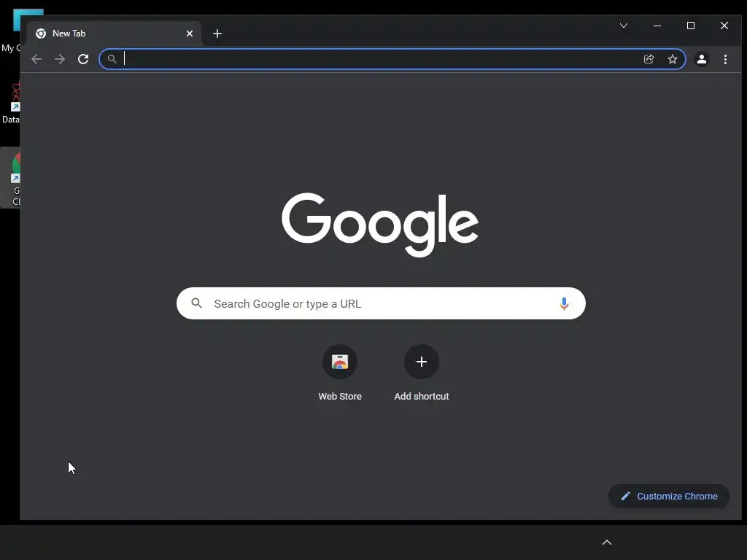The height and width of the screenshot is (560, 747).
Task: Bookmark this tab with star icon
Action: tap(672, 59)
